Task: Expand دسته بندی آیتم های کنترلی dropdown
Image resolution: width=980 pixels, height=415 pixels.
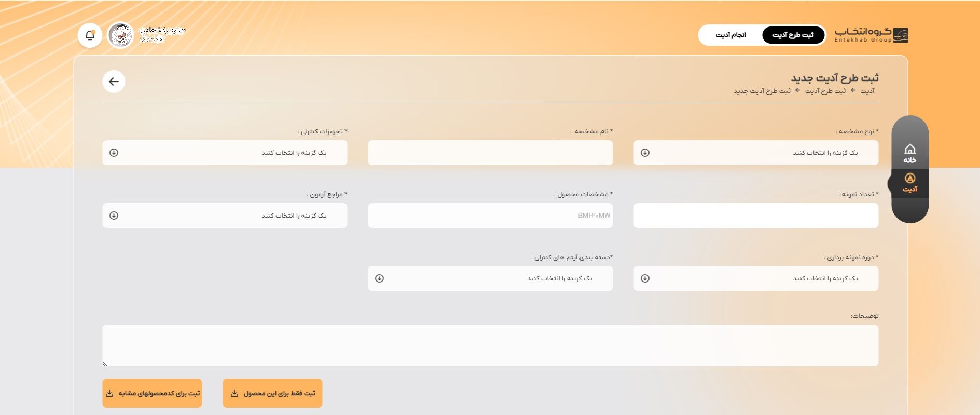Action: point(490,278)
